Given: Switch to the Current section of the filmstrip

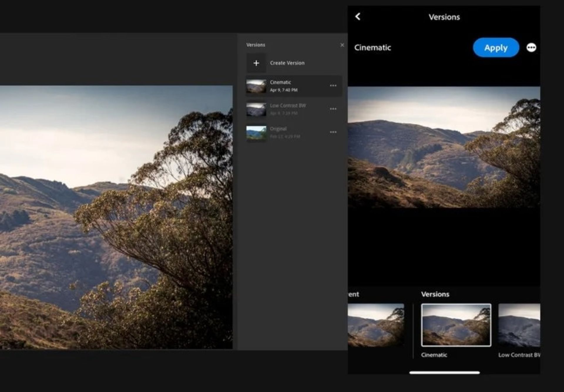Looking at the screenshot, I should (x=354, y=294).
